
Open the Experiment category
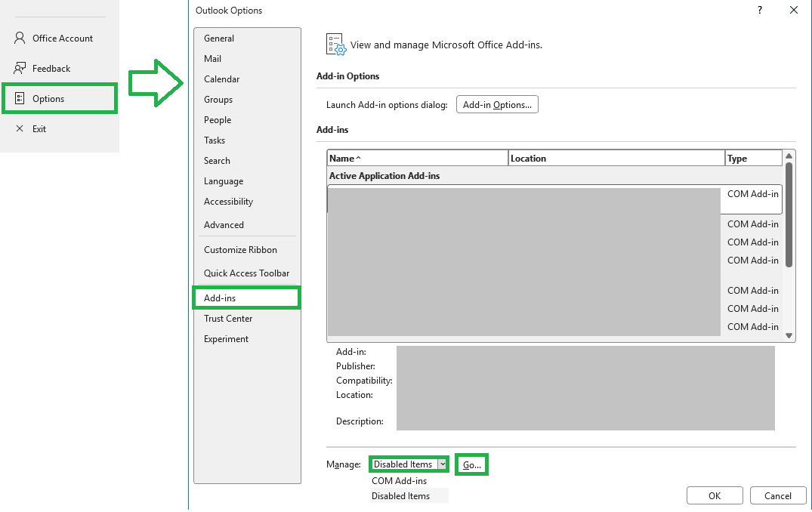(x=247, y=338)
